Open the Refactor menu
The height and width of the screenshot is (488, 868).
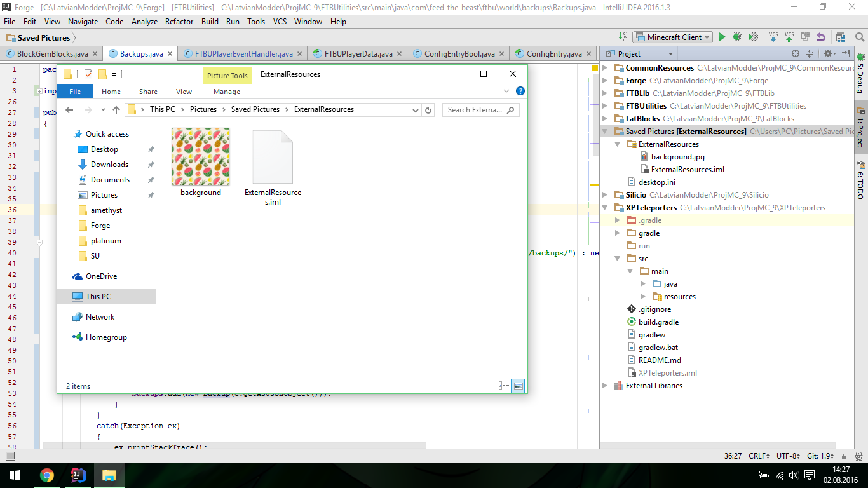179,22
